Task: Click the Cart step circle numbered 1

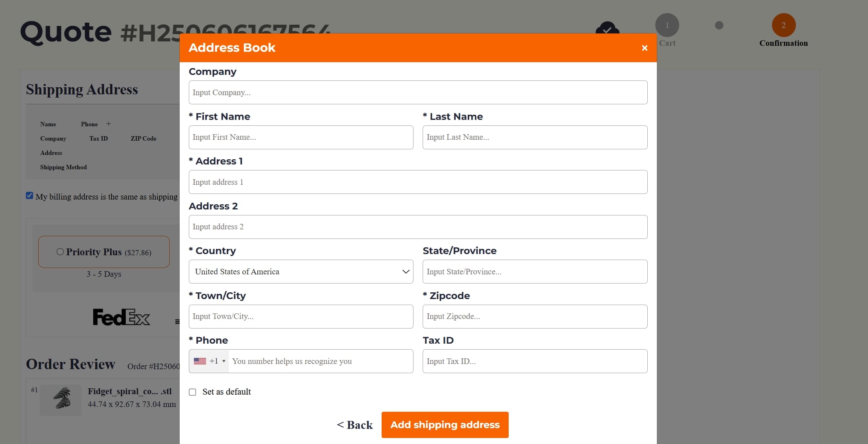Action: (667, 25)
